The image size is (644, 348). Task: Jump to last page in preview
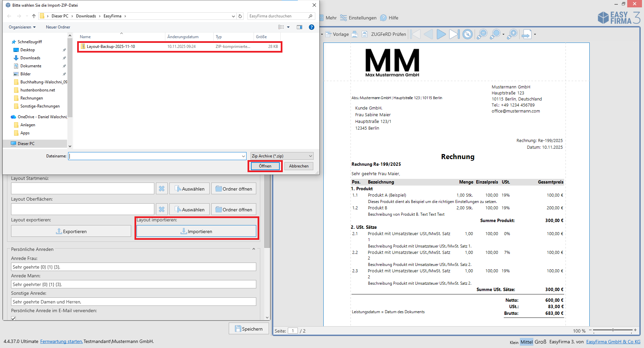(x=454, y=34)
